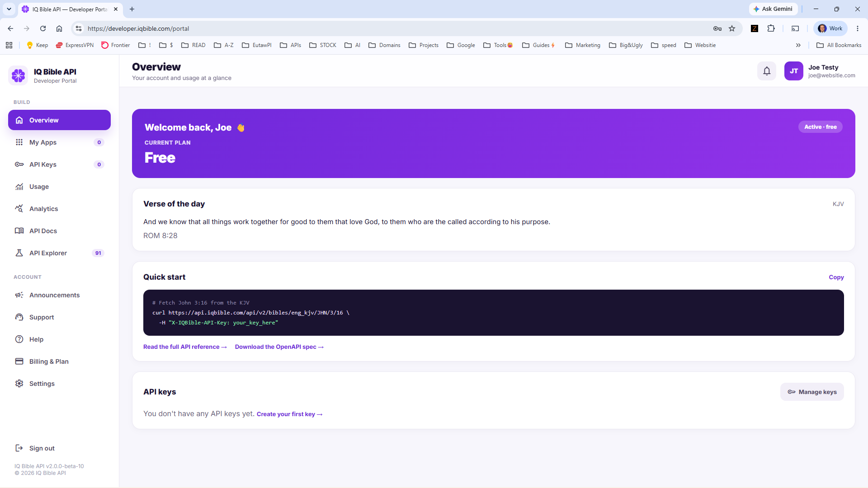
Task: Click the Active · free badge
Action: [820, 127]
